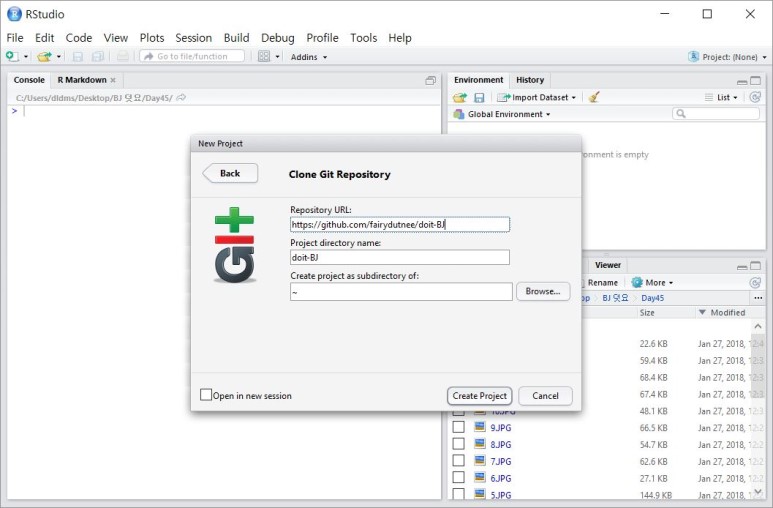Viewport: 773px width, 508px height.
Task: Click the console path arrow icon
Action: [x=181, y=97]
